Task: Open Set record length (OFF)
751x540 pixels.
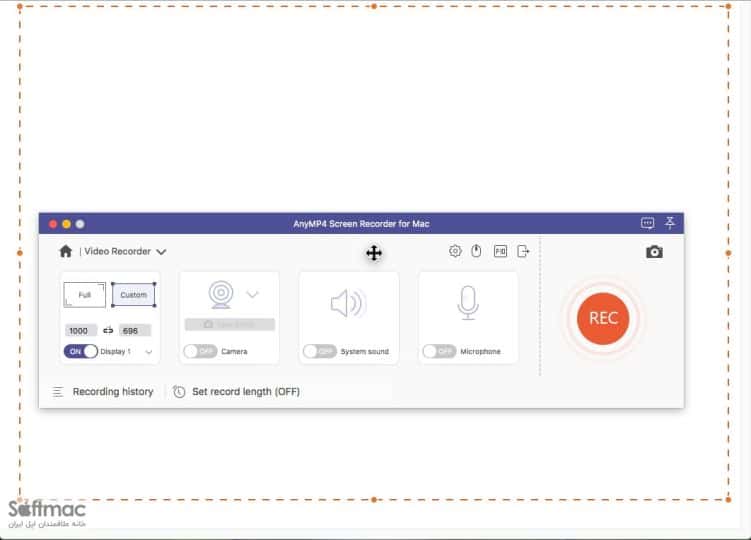Action: pos(246,392)
